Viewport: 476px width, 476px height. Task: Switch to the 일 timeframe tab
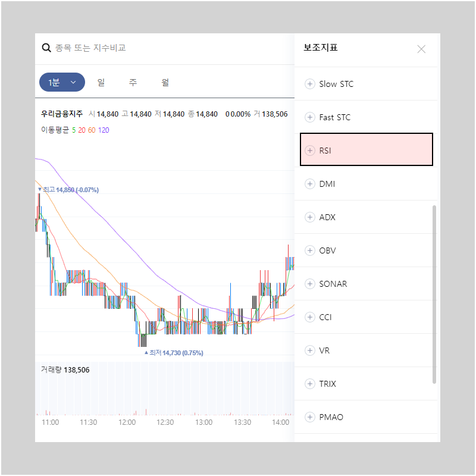101,82
